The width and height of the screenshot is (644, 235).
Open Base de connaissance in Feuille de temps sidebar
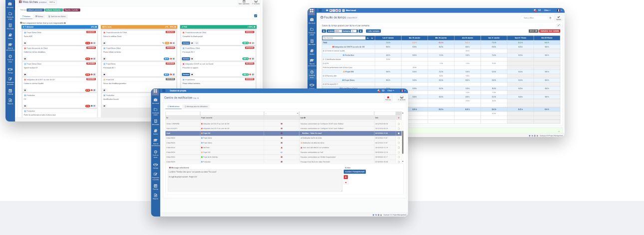[x=312, y=62]
